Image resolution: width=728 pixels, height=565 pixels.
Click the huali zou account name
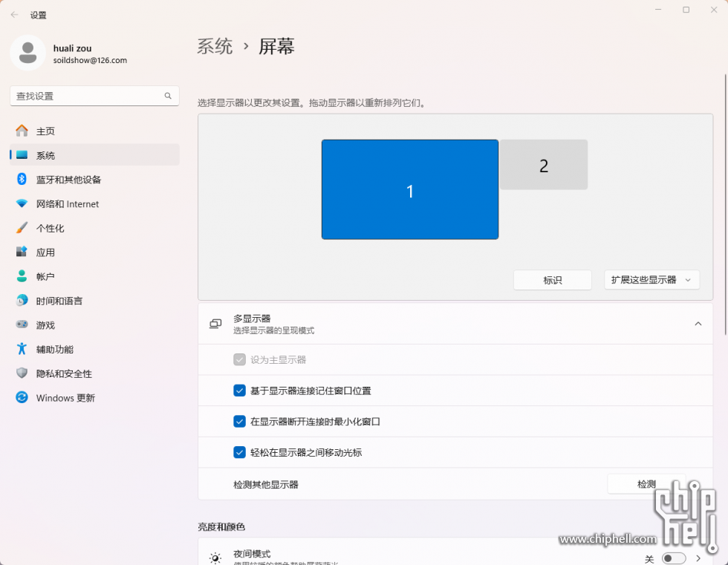pyautogui.click(x=73, y=48)
